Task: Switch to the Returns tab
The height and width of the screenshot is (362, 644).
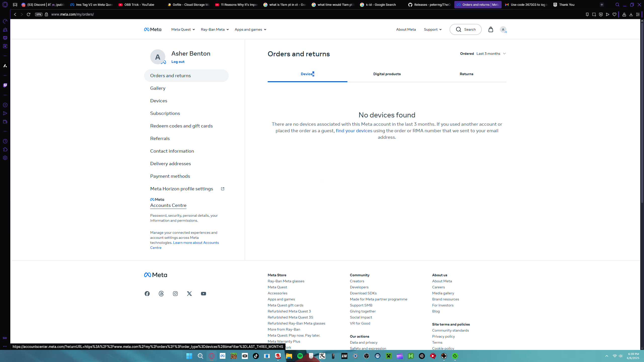Action: click(466, 74)
